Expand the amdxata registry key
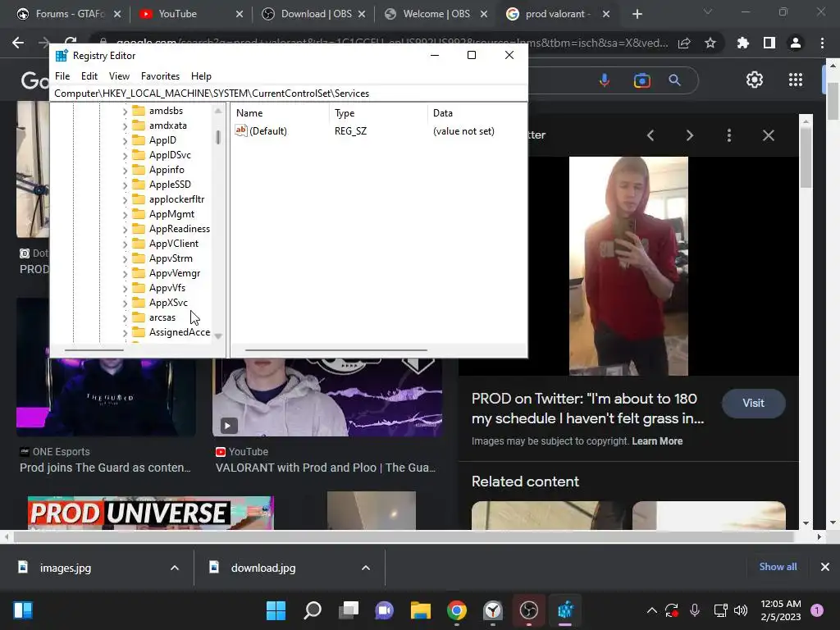 [125, 126]
